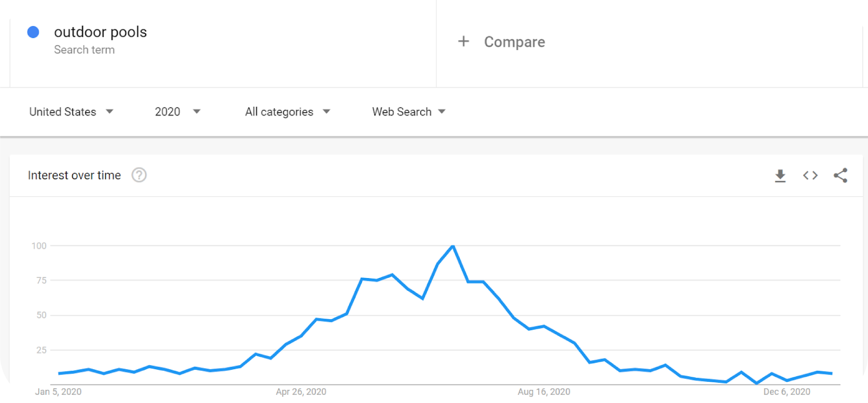
Task: Expand the 2020 time range dropdown
Action: (x=178, y=112)
